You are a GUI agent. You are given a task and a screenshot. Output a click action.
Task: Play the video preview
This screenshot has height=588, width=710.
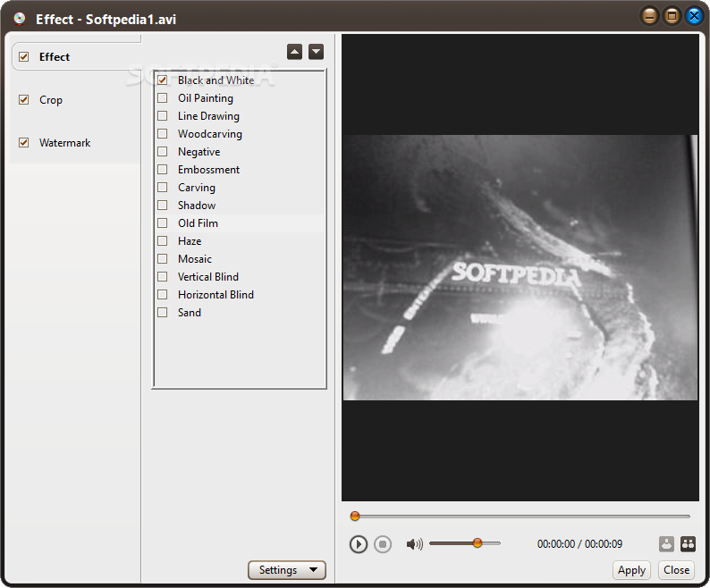point(359,544)
